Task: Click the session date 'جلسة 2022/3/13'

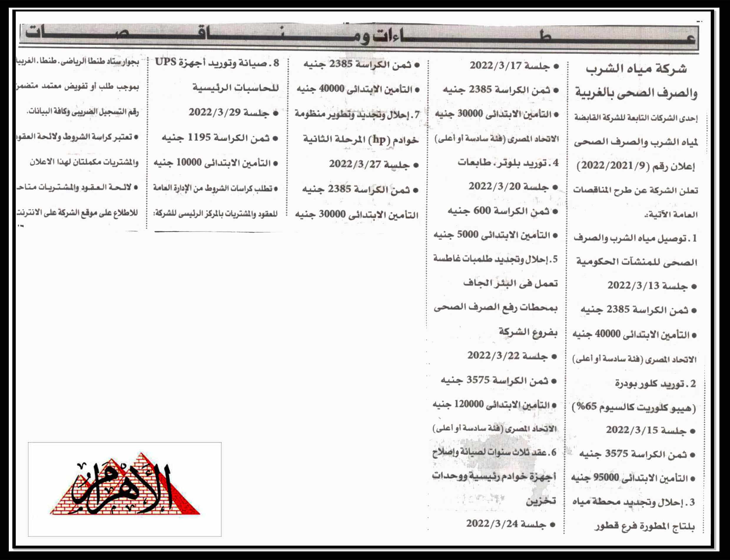Action: point(652,286)
